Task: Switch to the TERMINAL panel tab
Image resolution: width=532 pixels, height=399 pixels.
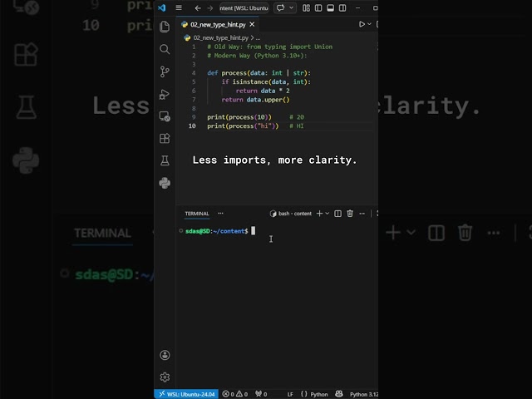Action: coord(197,214)
